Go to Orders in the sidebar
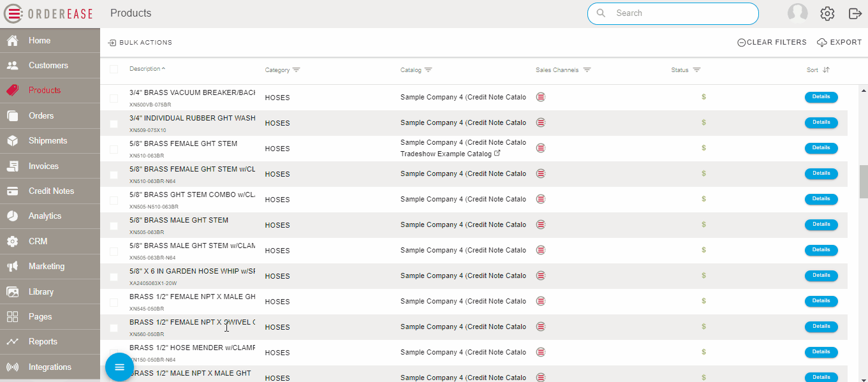868x382 pixels. (x=41, y=115)
